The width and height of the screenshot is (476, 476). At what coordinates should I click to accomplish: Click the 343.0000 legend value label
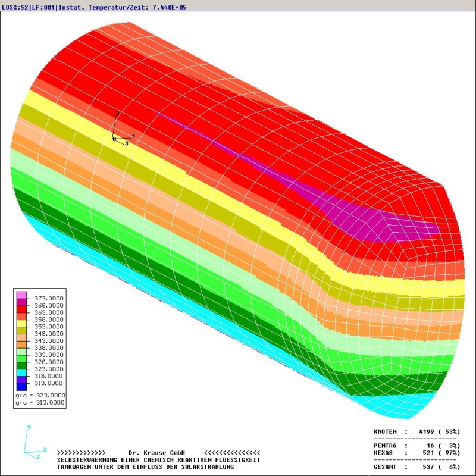tap(49, 340)
